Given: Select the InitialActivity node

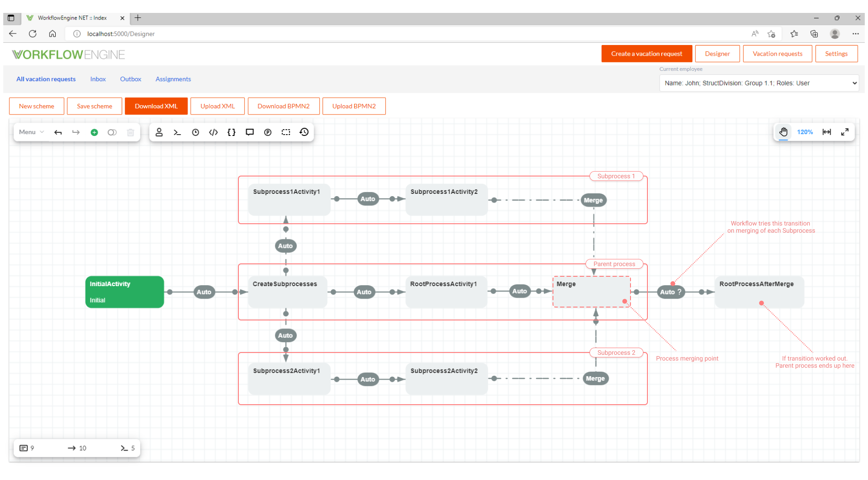Looking at the screenshot, I should (124, 292).
